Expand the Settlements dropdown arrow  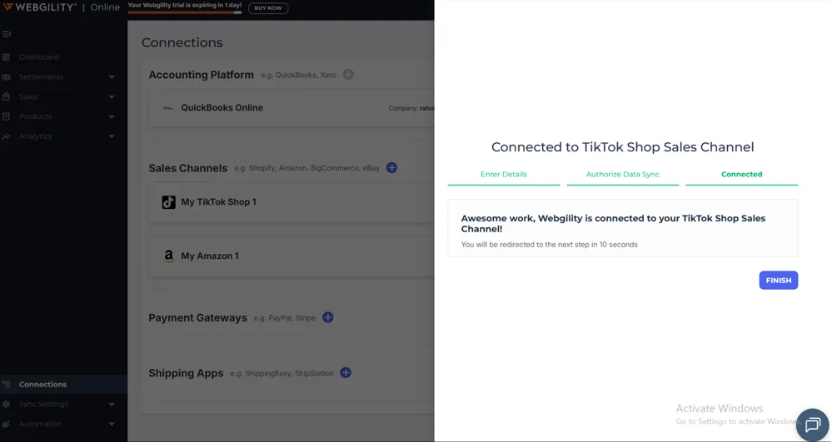(x=111, y=77)
